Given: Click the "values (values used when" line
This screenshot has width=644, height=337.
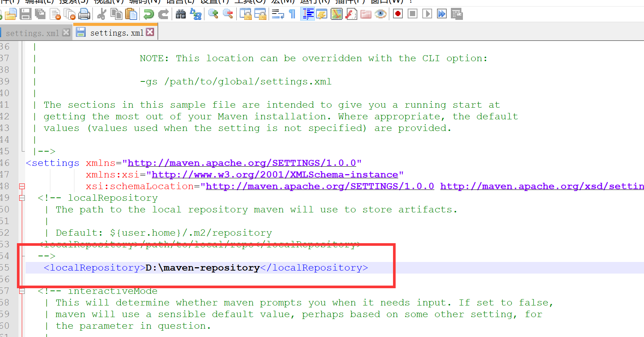Looking at the screenshot, I should (x=247, y=128).
